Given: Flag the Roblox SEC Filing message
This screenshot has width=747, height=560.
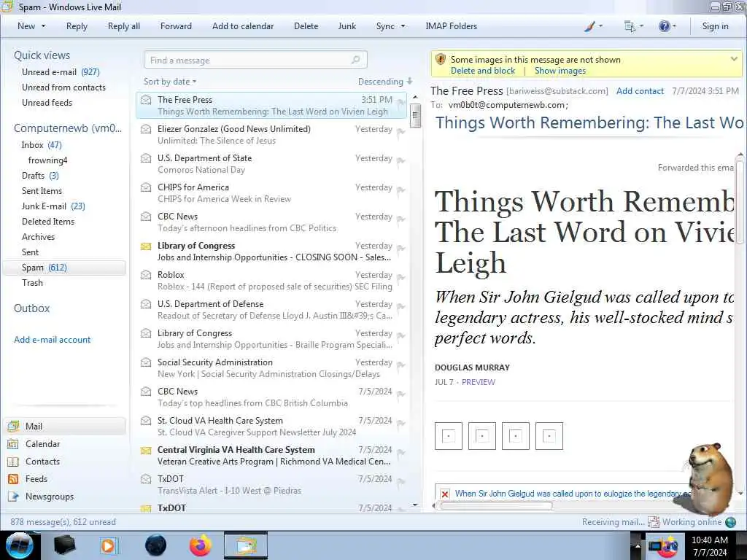Looking at the screenshot, I should (x=401, y=278).
